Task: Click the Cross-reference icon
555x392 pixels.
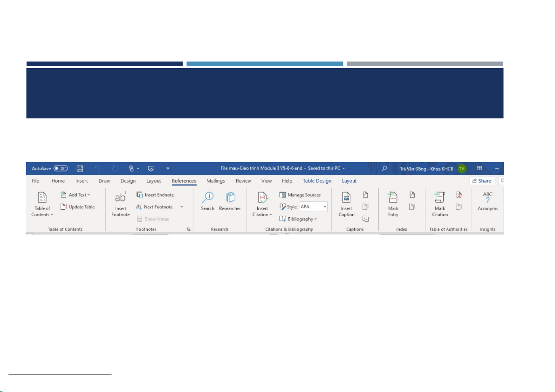Action: (366, 219)
